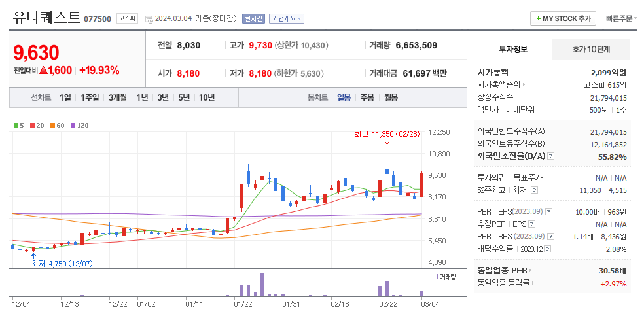This screenshot has height=312, width=644.
Task: Click the 동일업종 PER value 30.58배
Action: pyautogui.click(x=613, y=271)
